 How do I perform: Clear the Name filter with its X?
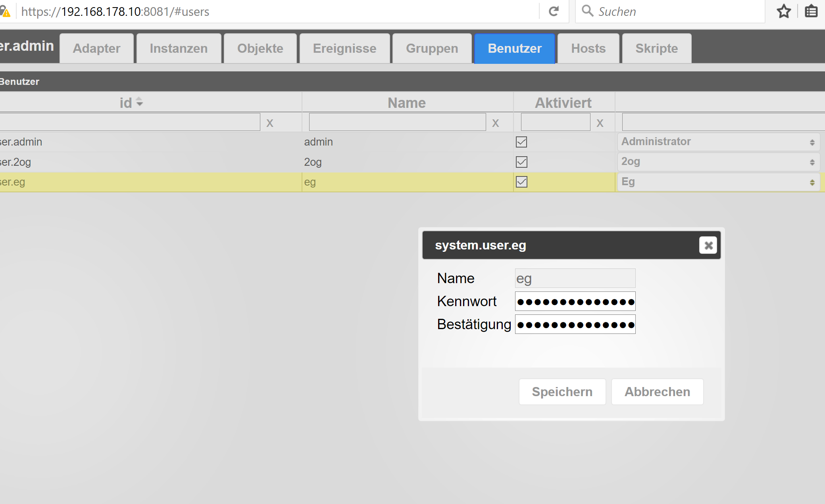[495, 123]
